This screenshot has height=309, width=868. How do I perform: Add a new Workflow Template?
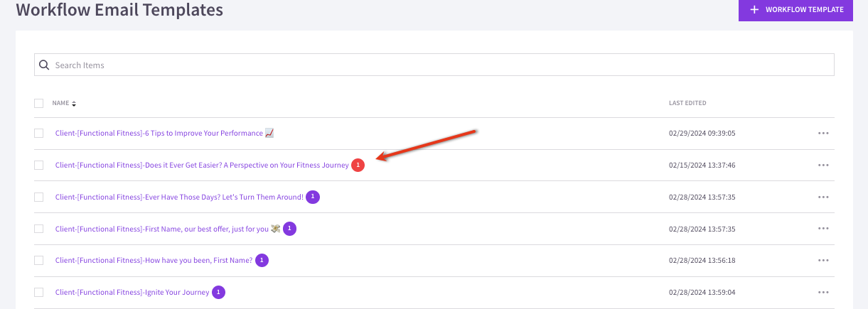coord(795,10)
